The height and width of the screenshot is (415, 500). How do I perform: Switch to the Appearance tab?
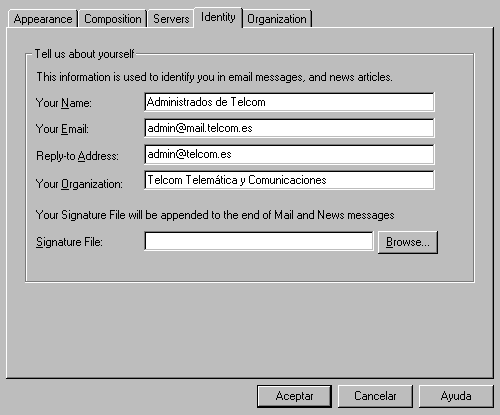[43, 19]
